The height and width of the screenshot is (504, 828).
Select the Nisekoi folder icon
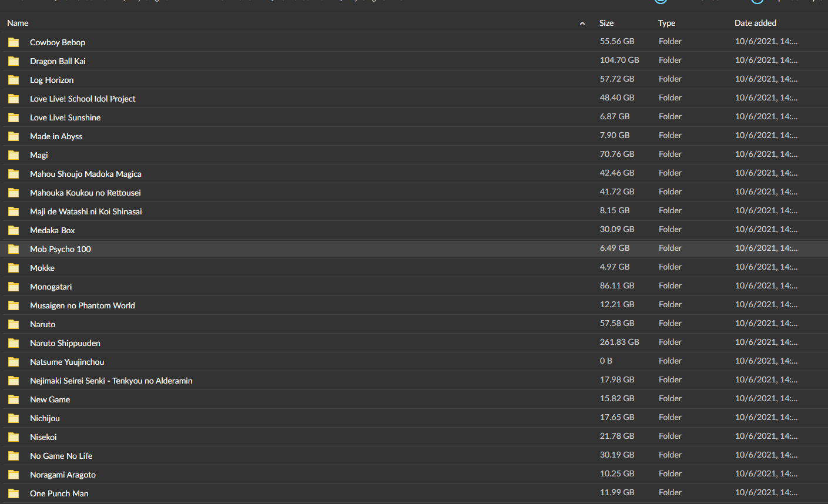pos(14,437)
